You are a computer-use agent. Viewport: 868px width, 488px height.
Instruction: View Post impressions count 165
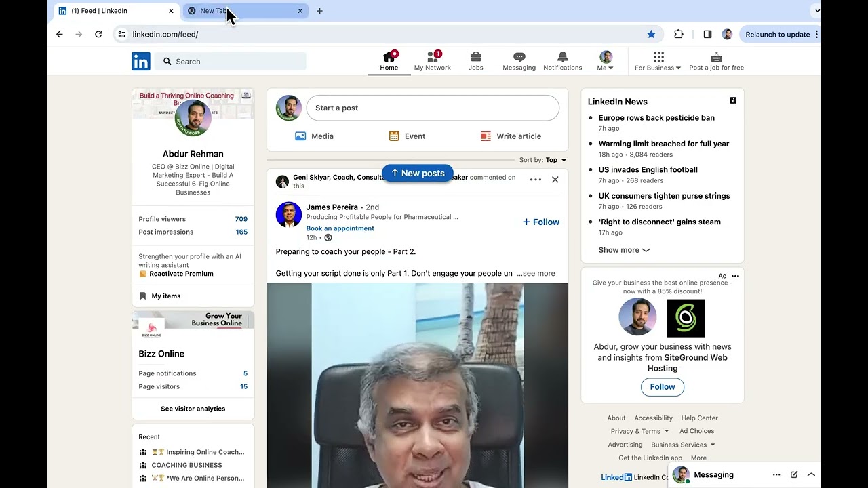tap(241, 232)
